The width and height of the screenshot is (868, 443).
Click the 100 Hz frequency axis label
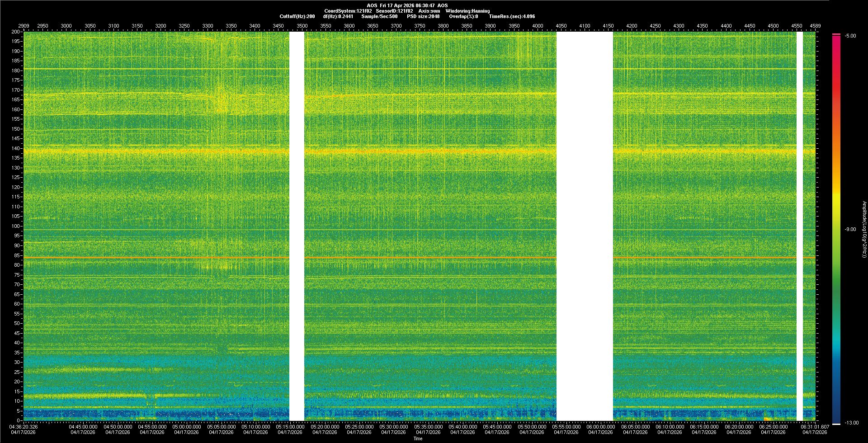[x=16, y=226]
